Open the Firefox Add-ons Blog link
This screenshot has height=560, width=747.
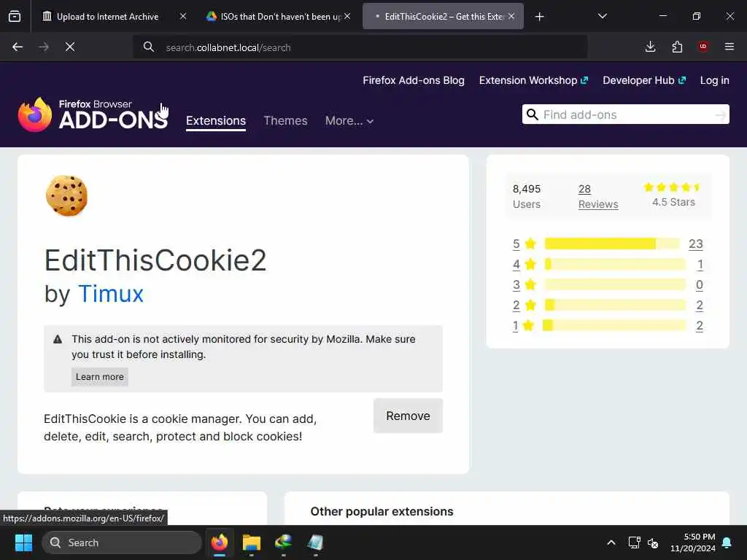click(x=414, y=80)
